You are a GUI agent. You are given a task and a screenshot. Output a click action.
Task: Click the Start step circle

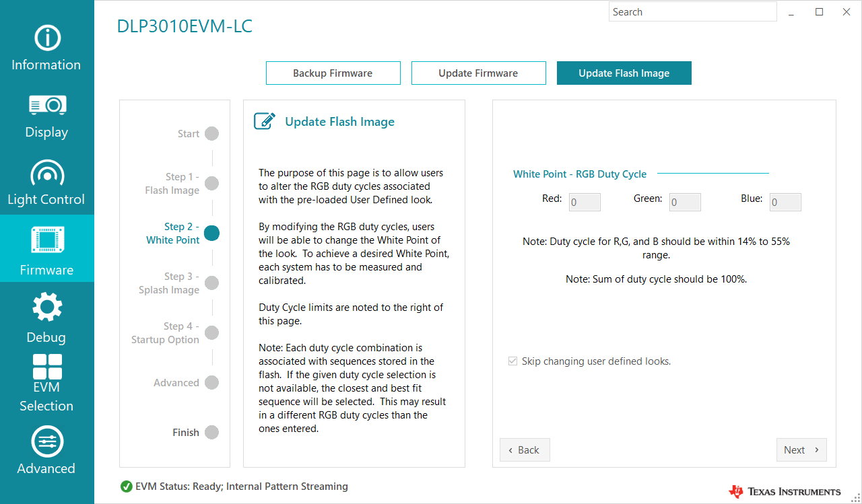(x=211, y=133)
